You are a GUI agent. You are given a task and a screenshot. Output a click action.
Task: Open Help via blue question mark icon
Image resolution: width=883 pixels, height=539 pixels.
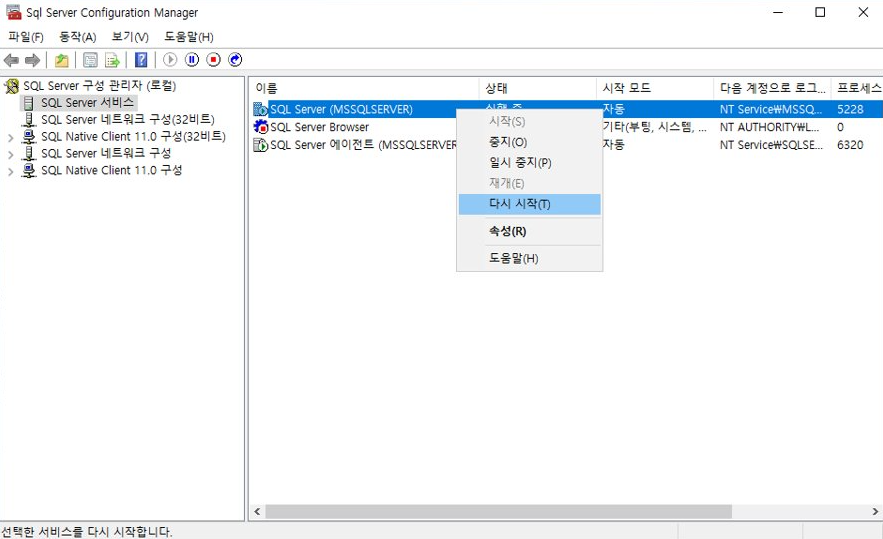tap(141, 60)
